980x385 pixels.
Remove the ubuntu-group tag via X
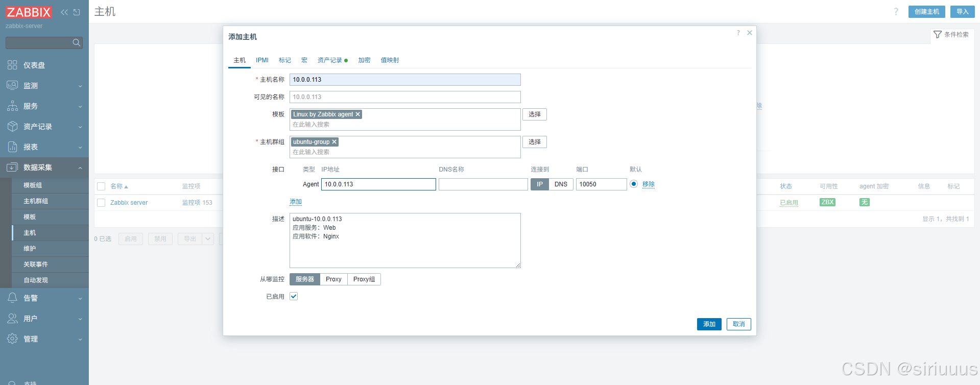coord(334,142)
